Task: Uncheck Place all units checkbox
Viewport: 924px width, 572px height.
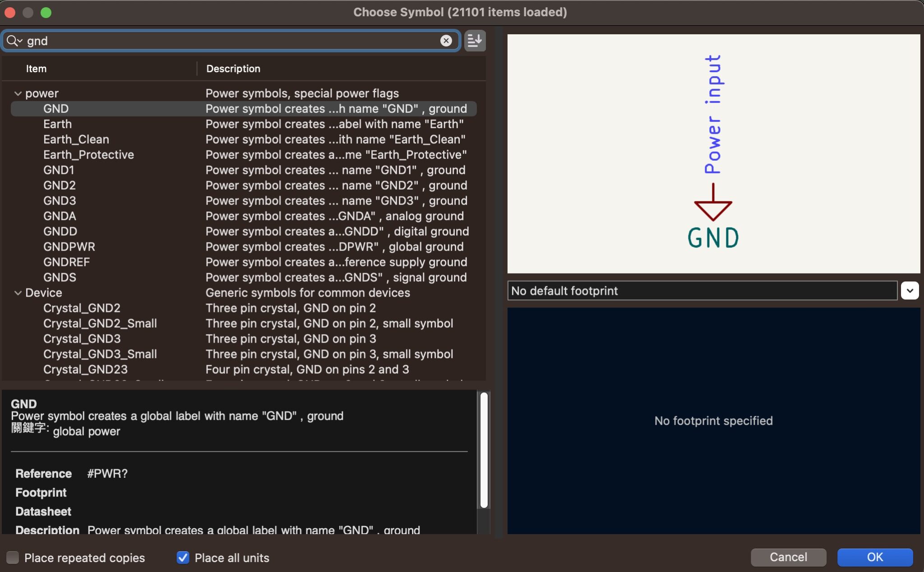Action: pos(183,558)
